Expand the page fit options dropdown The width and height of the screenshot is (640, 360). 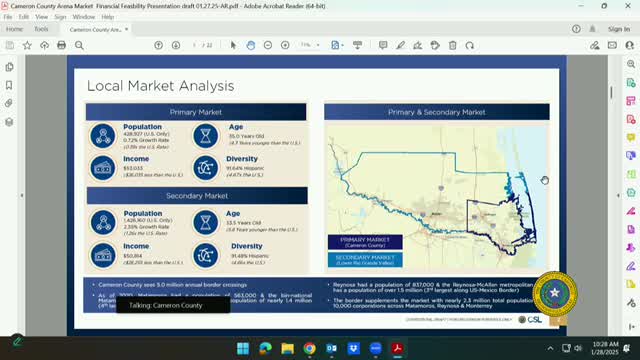tap(337, 45)
